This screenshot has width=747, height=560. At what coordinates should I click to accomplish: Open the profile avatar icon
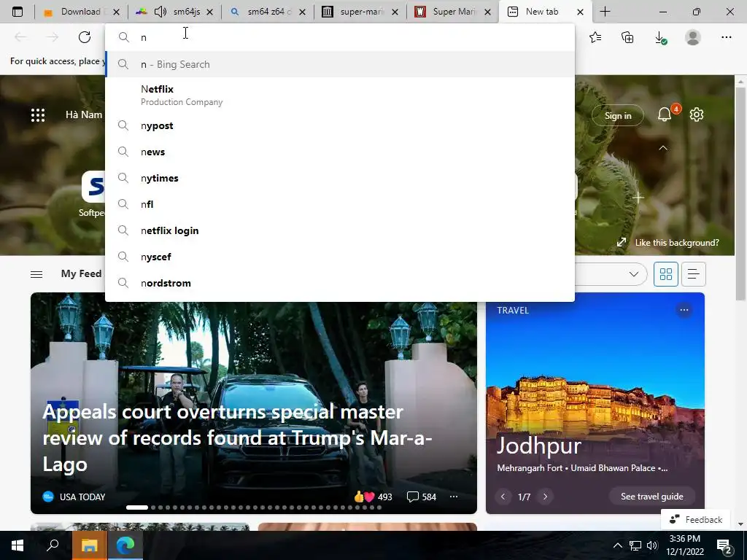(693, 37)
